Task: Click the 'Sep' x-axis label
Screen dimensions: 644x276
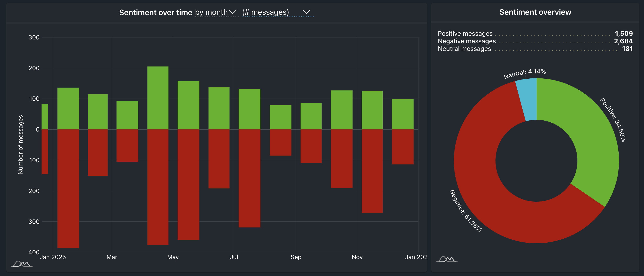Action: click(296, 257)
